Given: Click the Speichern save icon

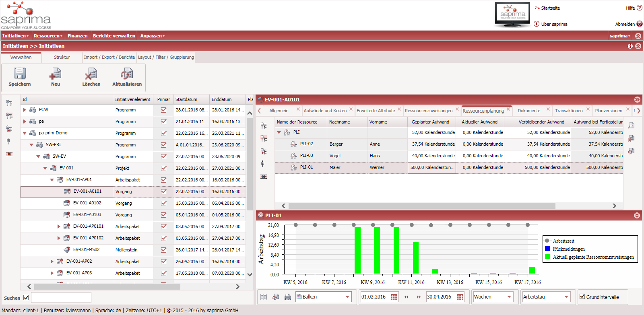Looking at the screenshot, I should [x=20, y=74].
